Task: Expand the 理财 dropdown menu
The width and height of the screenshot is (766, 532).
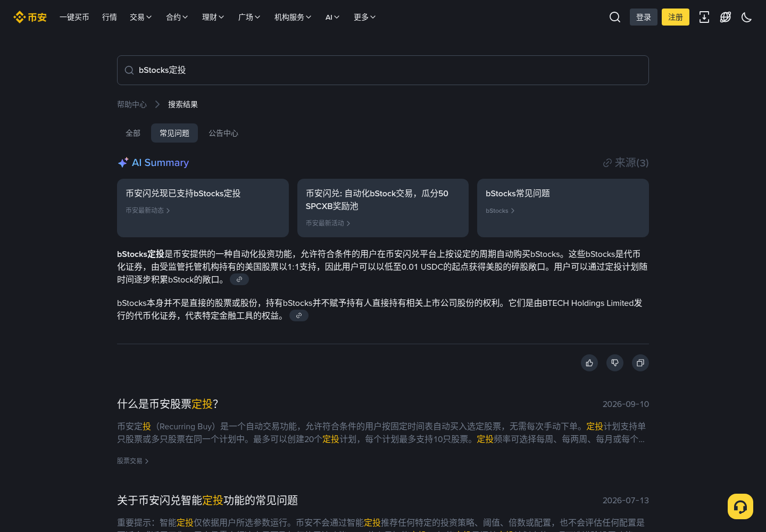Action: point(213,17)
